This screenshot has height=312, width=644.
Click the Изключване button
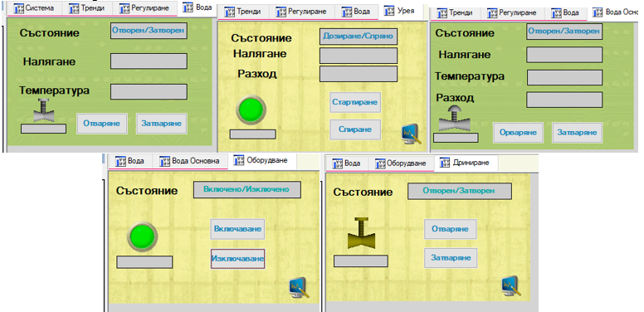tap(238, 259)
